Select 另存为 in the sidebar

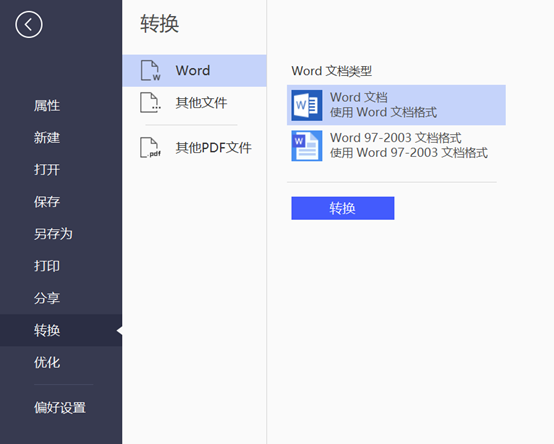[x=53, y=234]
